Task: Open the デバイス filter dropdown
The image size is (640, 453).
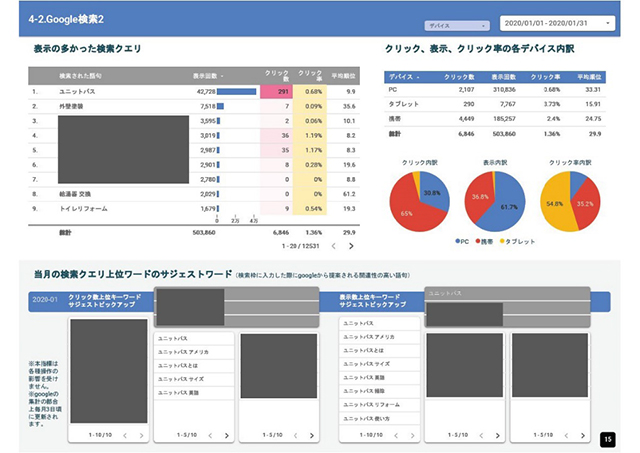Action: pos(457,25)
